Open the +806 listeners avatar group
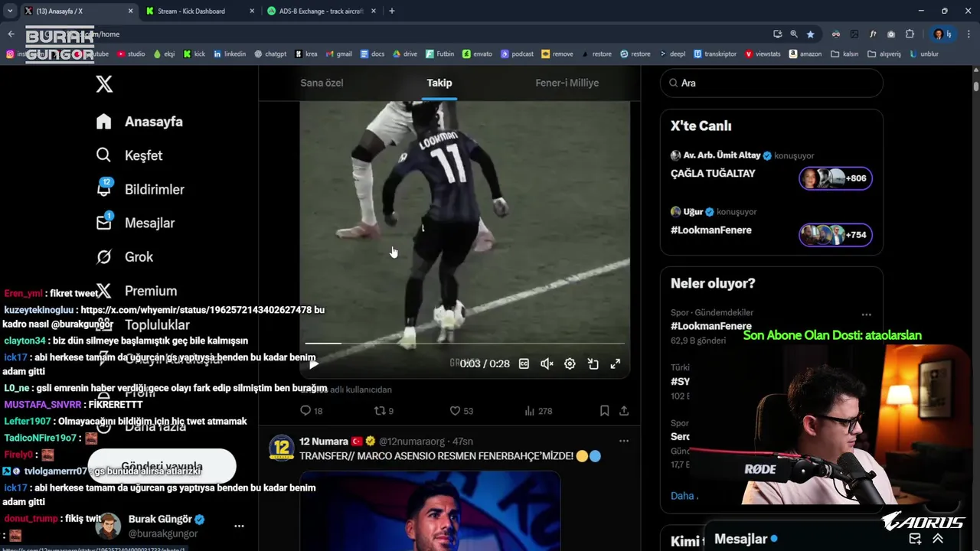Image resolution: width=980 pixels, height=551 pixels. click(x=835, y=178)
